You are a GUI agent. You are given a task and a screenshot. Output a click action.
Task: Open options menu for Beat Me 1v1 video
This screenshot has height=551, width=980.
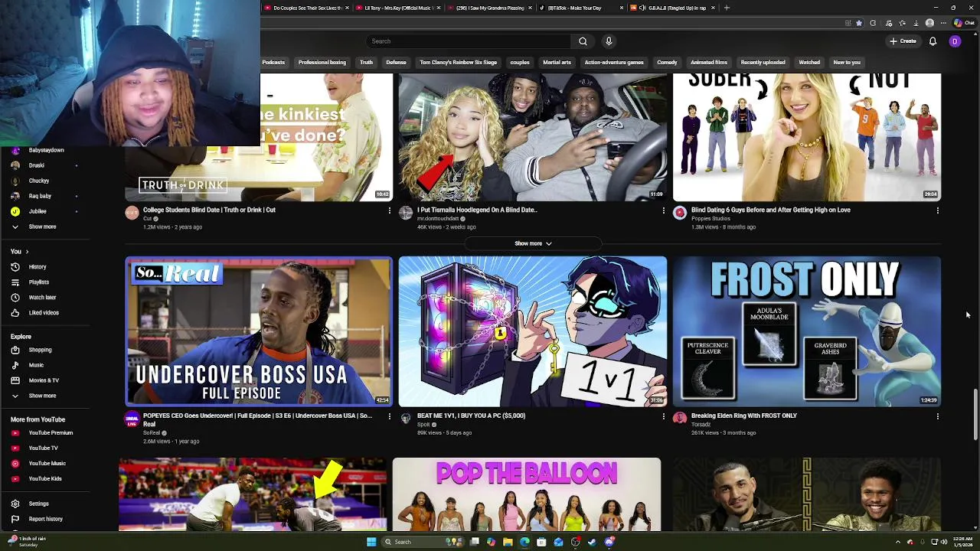(x=663, y=416)
